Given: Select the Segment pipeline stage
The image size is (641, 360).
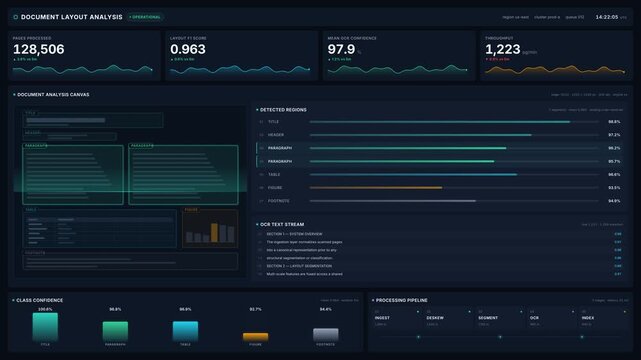Looking at the screenshot, I should click(x=500, y=318).
